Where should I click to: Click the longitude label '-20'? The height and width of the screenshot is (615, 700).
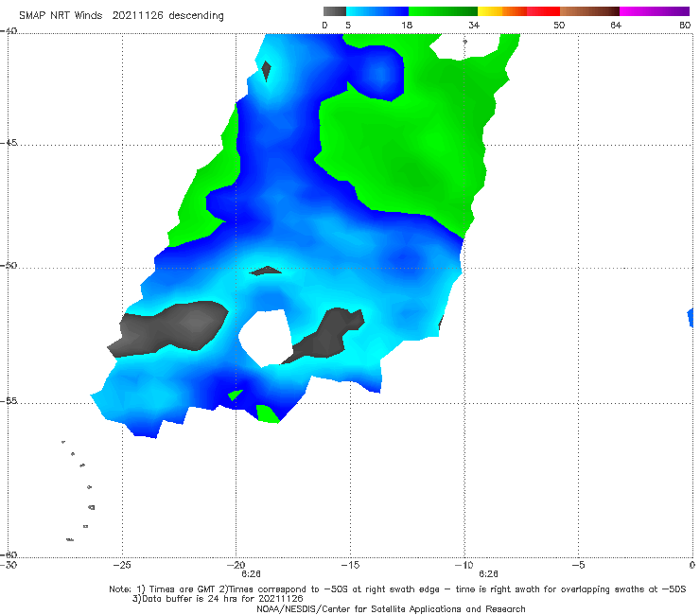click(x=236, y=565)
